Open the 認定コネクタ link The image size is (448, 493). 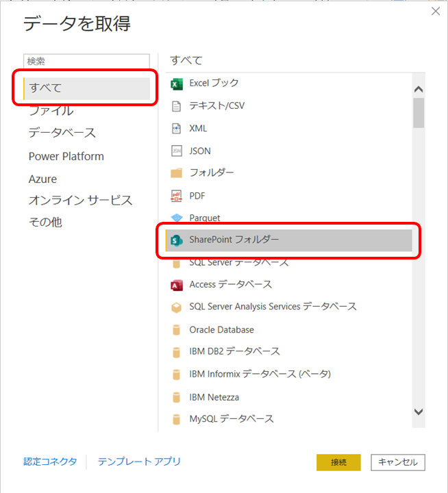point(50,462)
